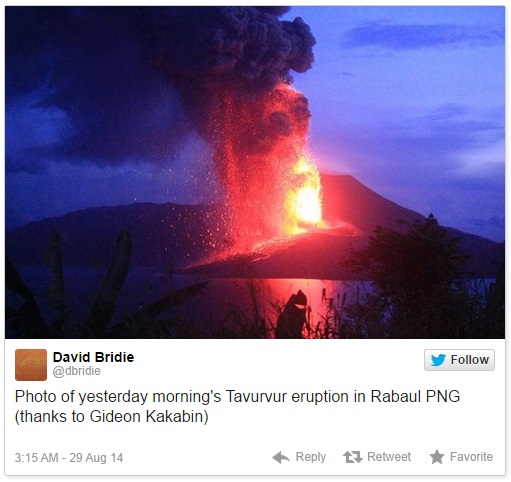The width and height of the screenshot is (511, 482).
Task: Open the David Bridie display name
Action: point(93,357)
